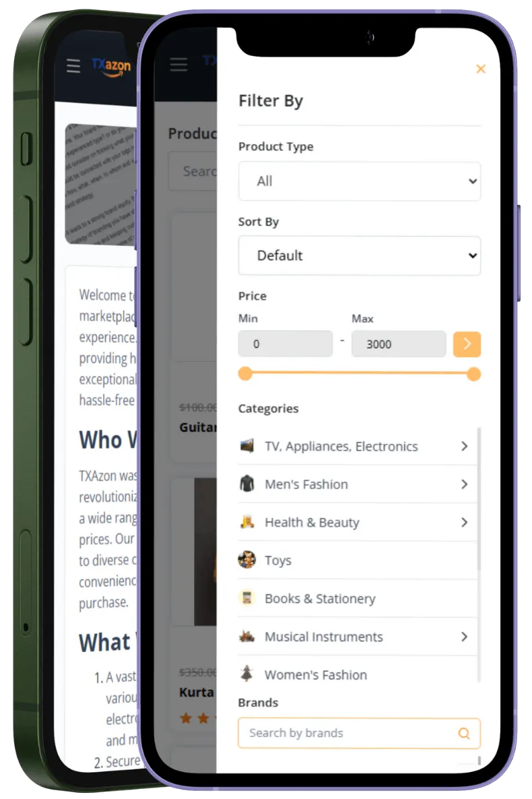
Task: Expand the Health & Beauty subcategories
Action: (464, 522)
